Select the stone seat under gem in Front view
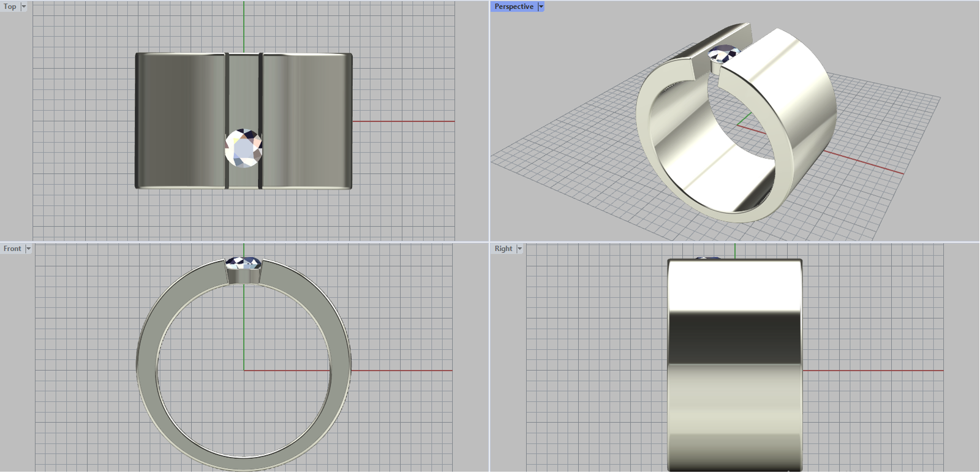This screenshot has width=980, height=473. pos(243,277)
